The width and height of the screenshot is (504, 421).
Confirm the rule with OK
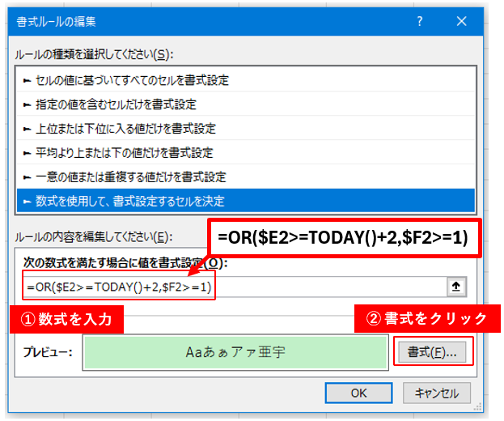359,393
